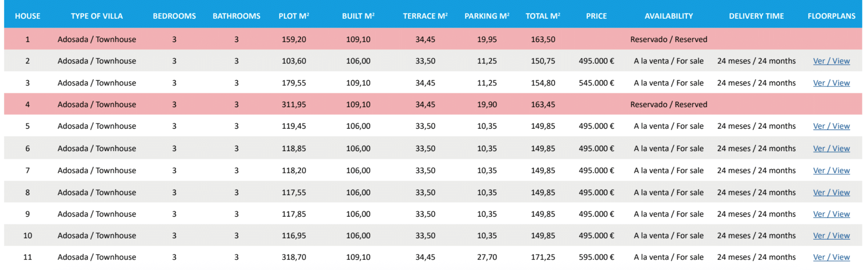Select the Reserved status of house 4
Screen dimensions: 868x270
click(669, 104)
